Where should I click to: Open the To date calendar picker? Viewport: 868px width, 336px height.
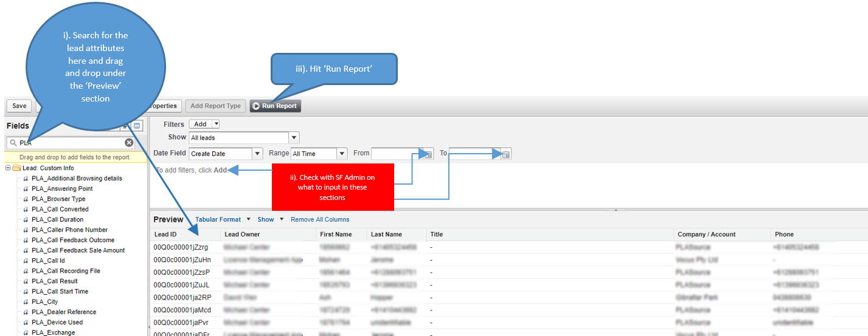coord(506,154)
